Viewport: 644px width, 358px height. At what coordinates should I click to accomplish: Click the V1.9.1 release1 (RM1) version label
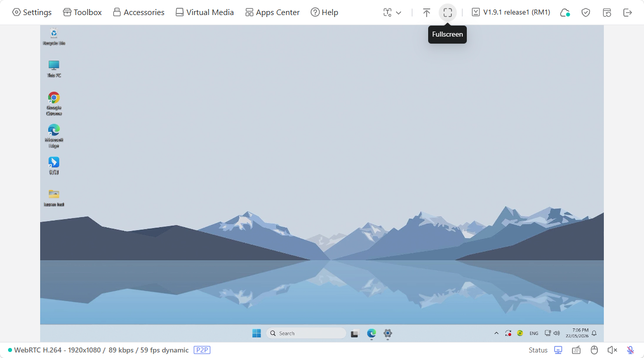pos(510,12)
